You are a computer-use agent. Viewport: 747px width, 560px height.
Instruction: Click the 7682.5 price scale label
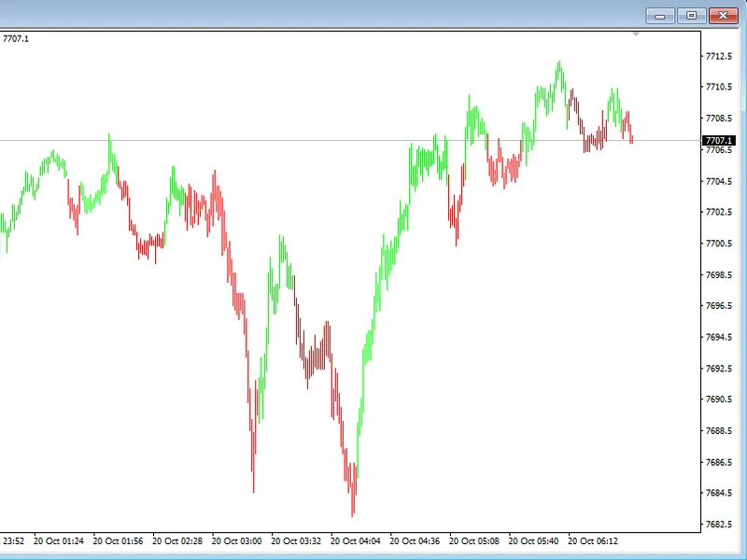[x=719, y=525]
